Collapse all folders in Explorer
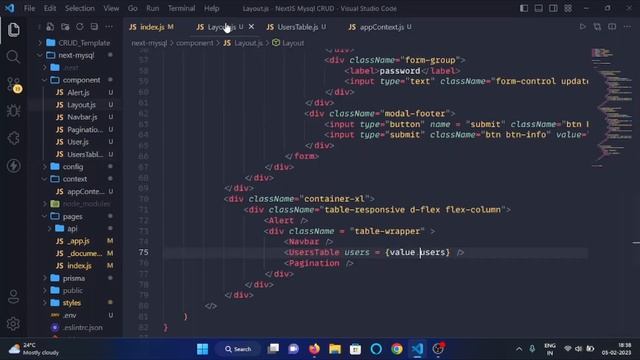This screenshot has height=360, width=640. tap(94, 27)
